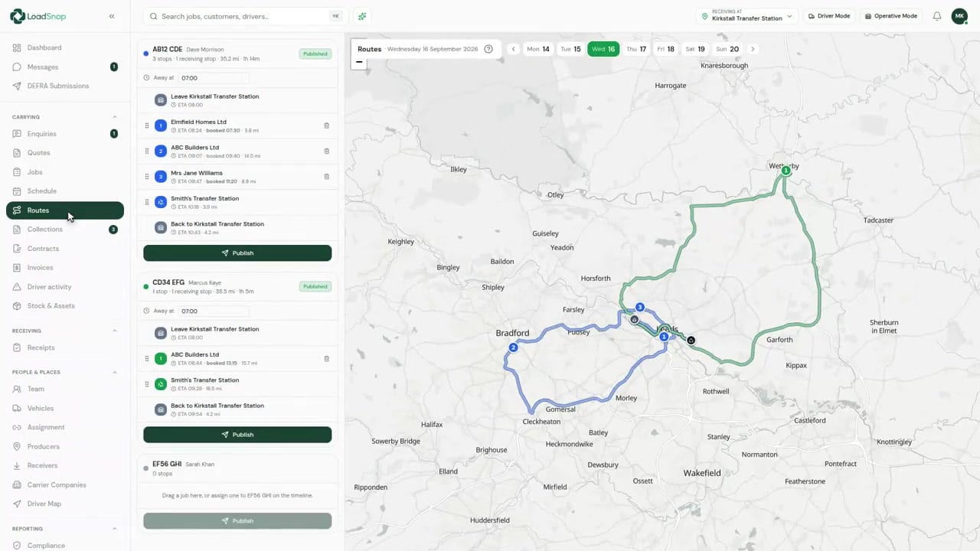Viewport: 980px width, 551px height.
Task: Open the help icon beside the Routes date
Action: [x=488, y=49]
